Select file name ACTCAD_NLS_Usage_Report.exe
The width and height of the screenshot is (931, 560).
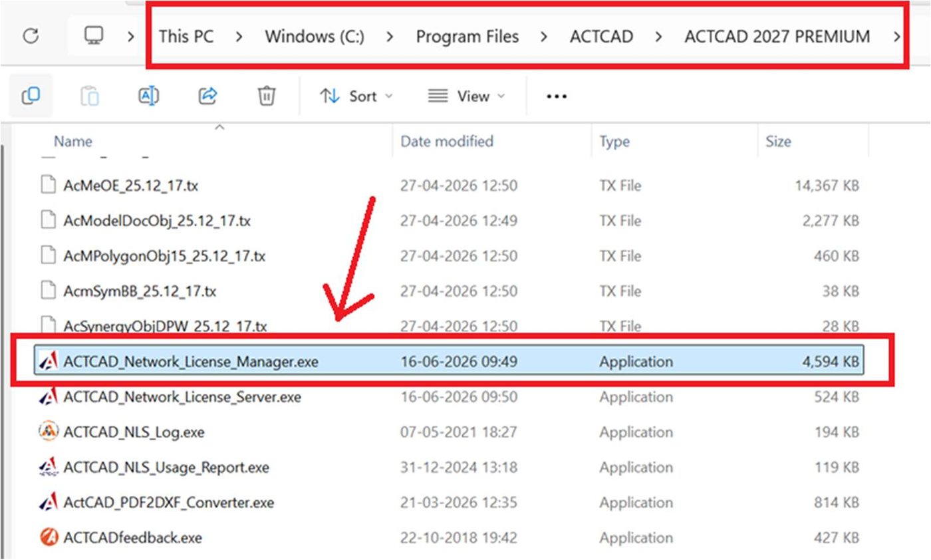coord(166,468)
